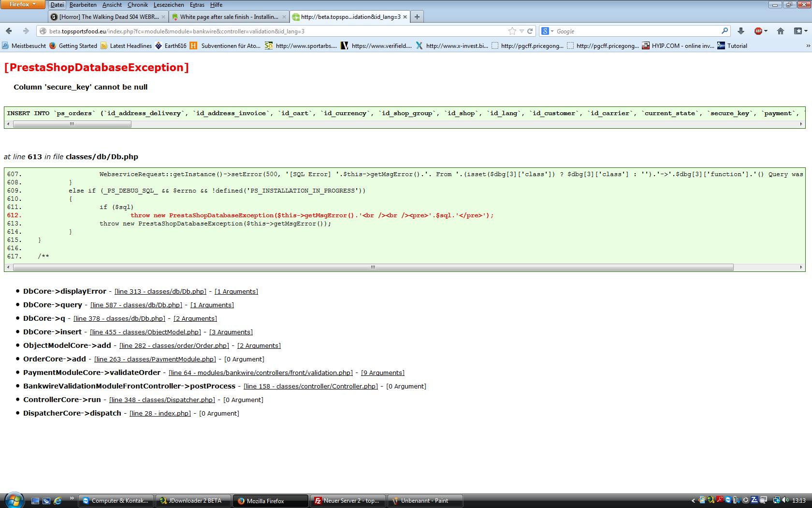Close the beta.topsportsfood tab
This screenshot has height=508, width=812.
[x=405, y=17]
